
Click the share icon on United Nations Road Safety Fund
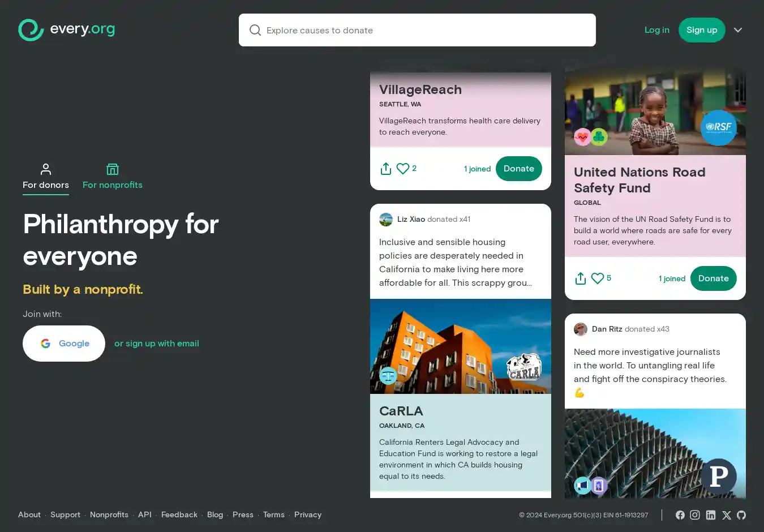click(580, 278)
